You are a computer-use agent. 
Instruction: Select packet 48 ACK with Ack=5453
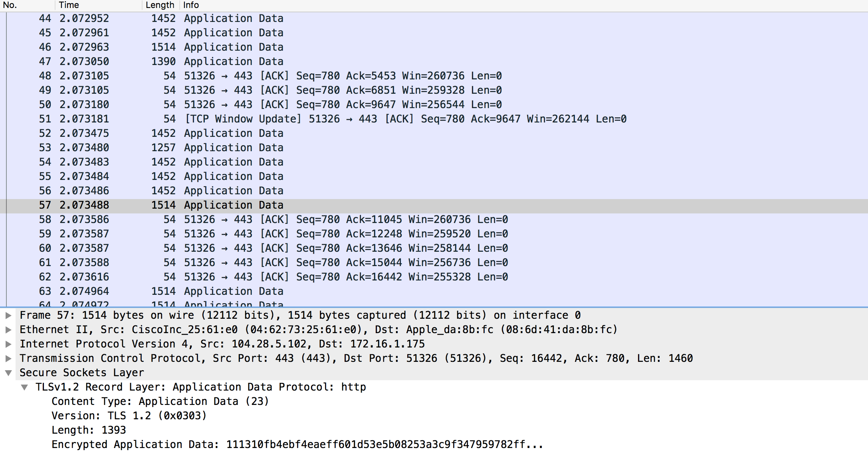point(343,76)
